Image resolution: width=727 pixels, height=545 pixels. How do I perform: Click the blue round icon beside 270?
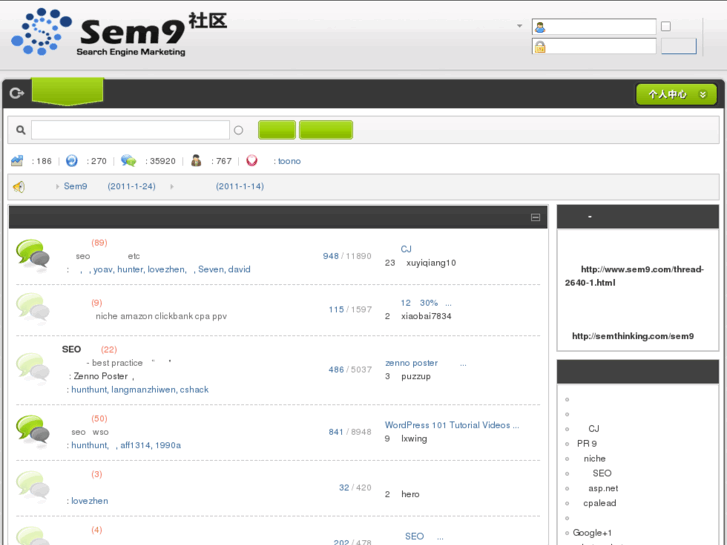click(71, 161)
